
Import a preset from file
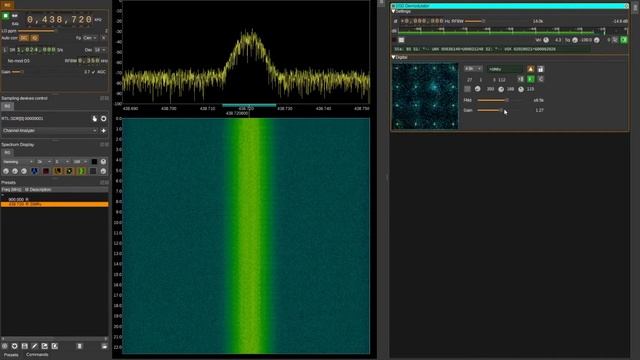(55, 346)
